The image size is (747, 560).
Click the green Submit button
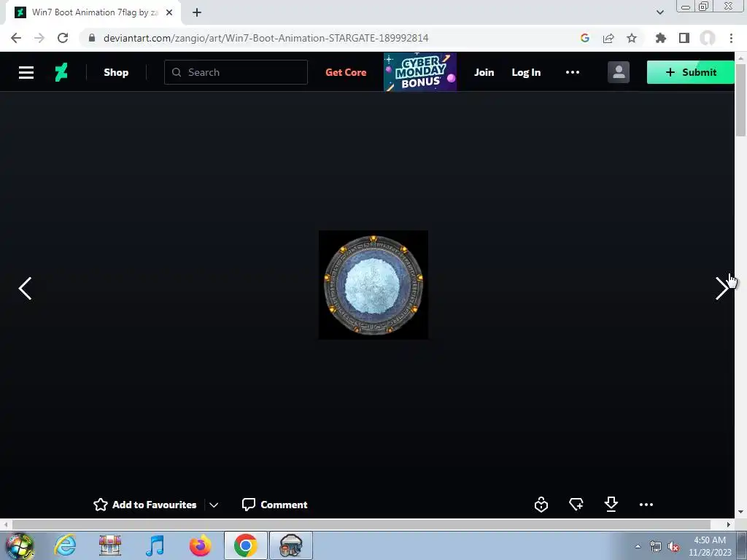pos(690,72)
